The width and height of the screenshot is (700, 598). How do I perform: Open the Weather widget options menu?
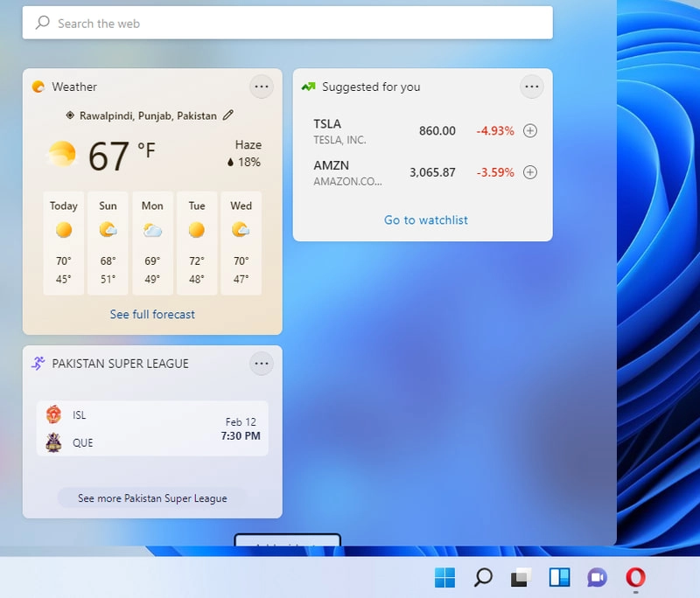[x=261, y=87]
